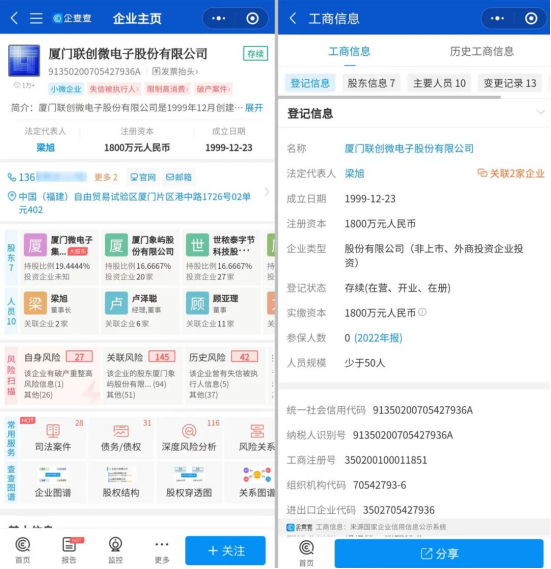View 股权穿透图 equity penetration chart

[189, 483]
